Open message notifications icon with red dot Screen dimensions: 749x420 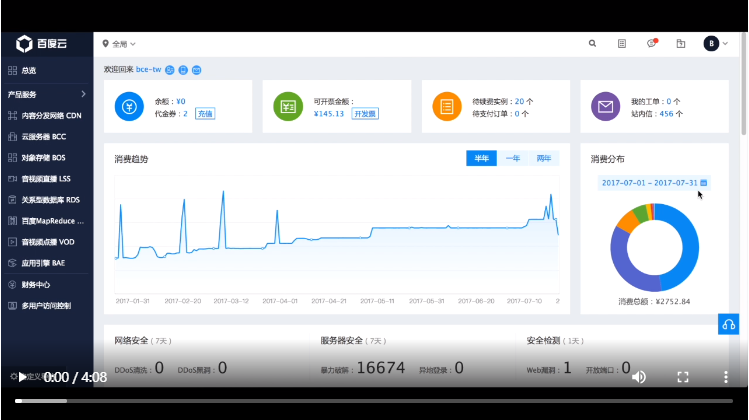652,43
